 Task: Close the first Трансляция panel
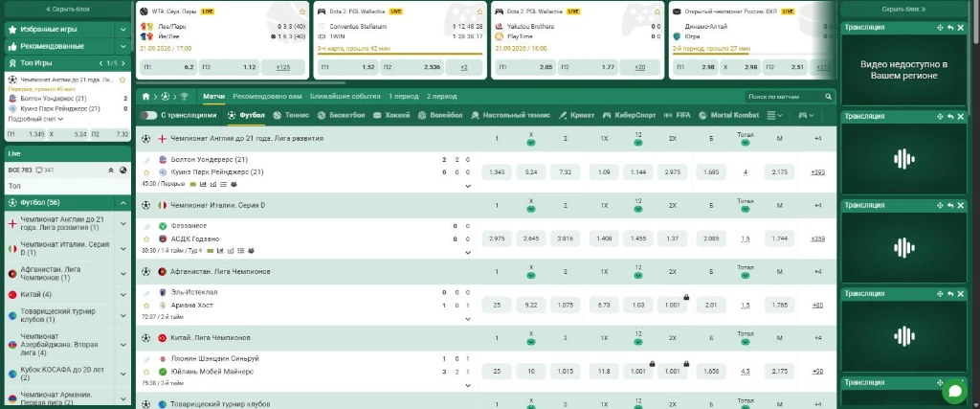[x=960, y=28]
